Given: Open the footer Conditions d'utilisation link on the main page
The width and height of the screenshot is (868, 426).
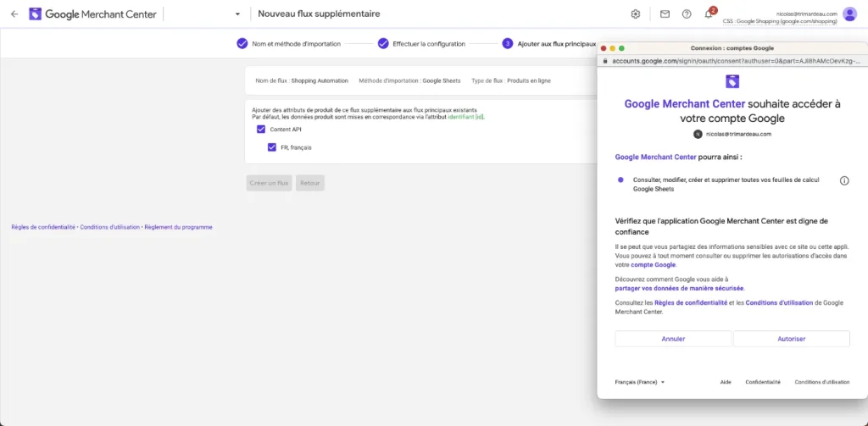Looking at the screenshot, I should 109,227.
